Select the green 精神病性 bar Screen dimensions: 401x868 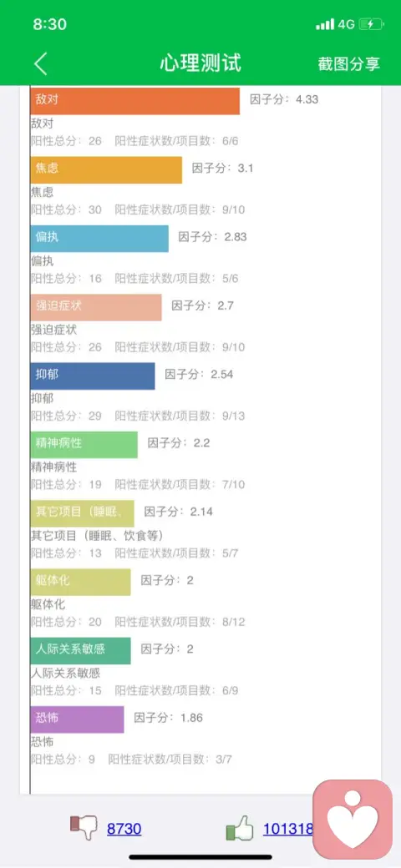pos(84,444)
